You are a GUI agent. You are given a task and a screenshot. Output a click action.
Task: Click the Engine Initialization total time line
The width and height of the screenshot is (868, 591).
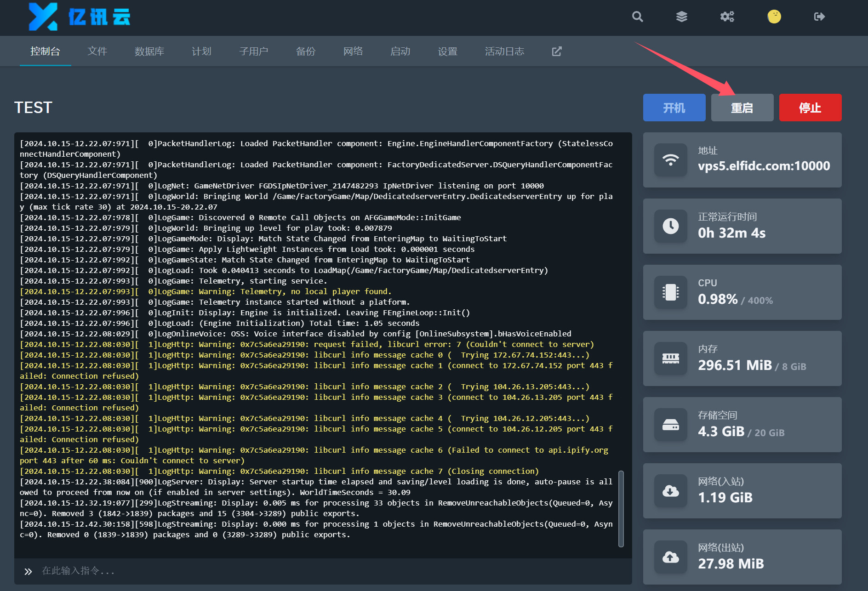click(220, 323)
